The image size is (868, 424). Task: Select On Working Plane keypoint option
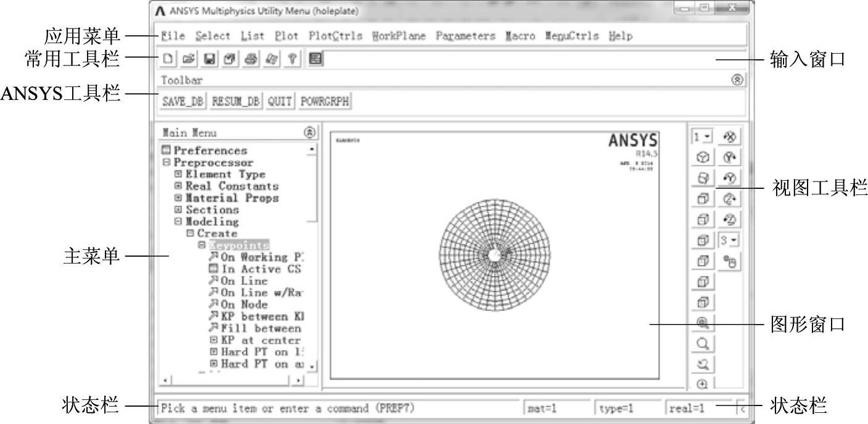(x=257, y=257)
